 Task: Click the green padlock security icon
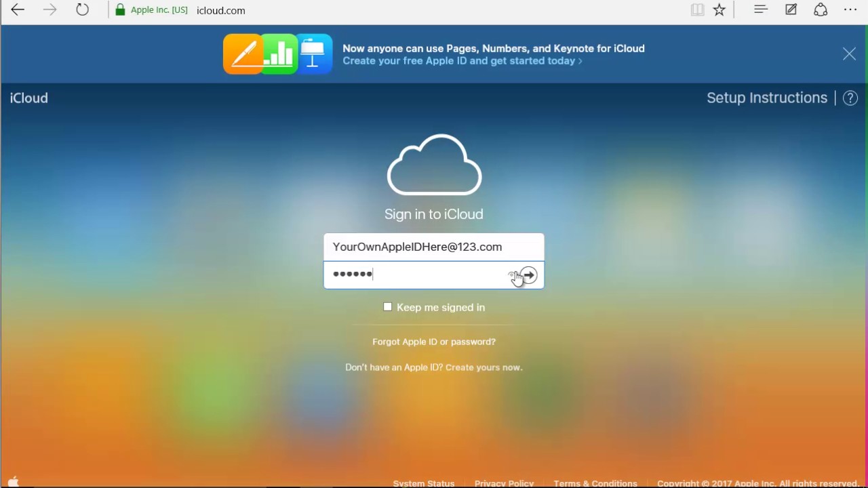(x=121, y=10)
